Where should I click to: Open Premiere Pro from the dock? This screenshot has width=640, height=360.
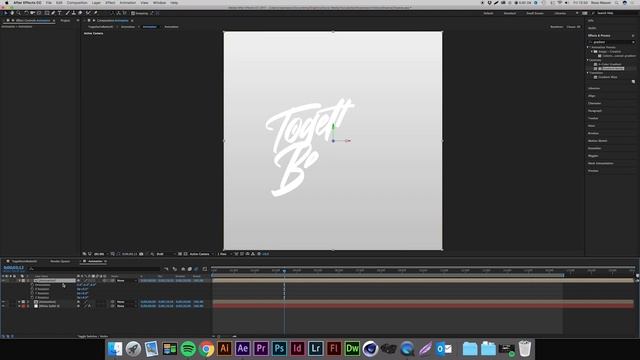261,349
